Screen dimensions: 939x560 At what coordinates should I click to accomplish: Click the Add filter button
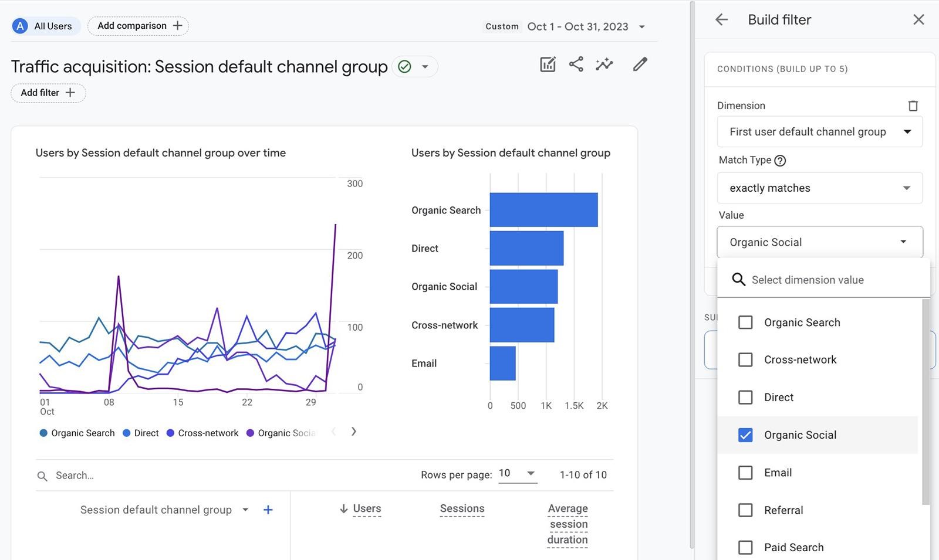pyautogui.click(x=48, y=93)
